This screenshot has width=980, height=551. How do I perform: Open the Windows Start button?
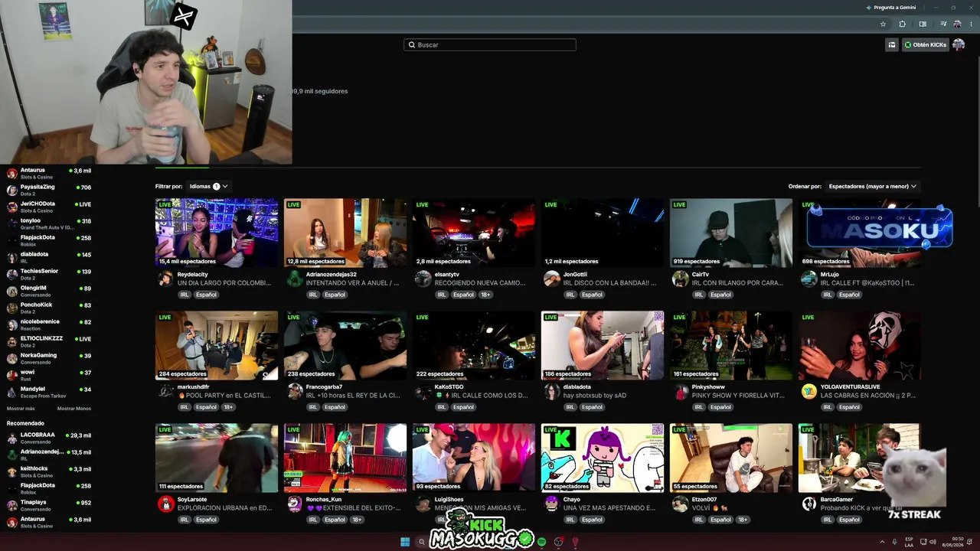405,542
